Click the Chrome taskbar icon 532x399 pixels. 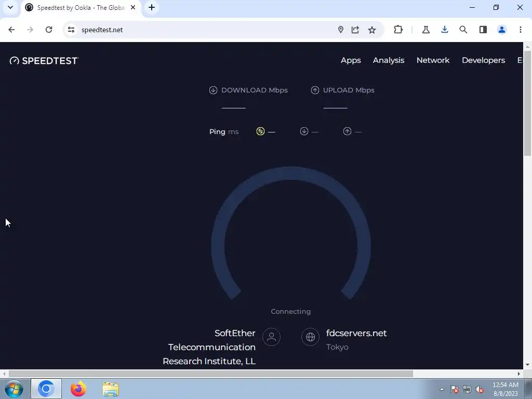click(x=46, y=389)
